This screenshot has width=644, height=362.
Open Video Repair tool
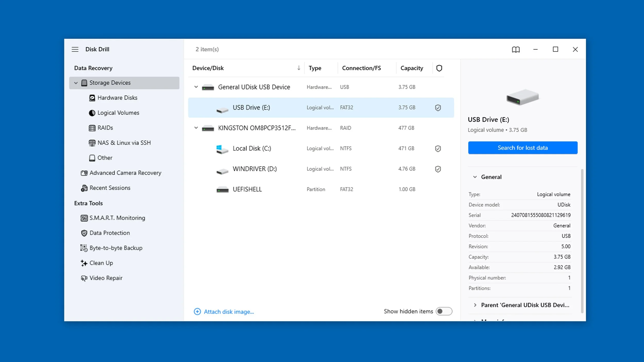[x=106, y=278]
